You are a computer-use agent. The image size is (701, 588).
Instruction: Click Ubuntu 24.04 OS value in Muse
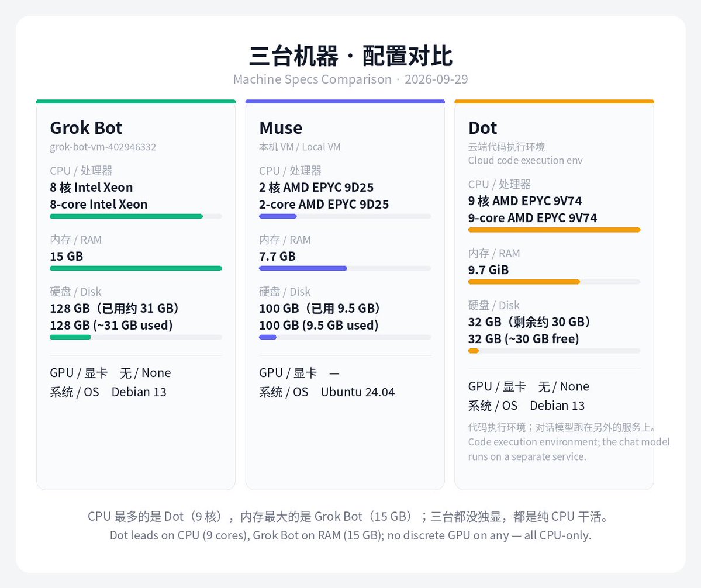point(358,392)
